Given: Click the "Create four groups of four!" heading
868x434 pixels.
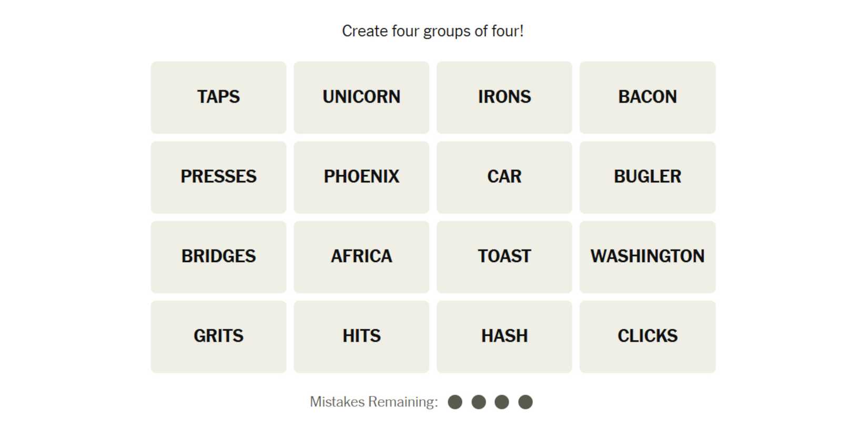Looking at the screenshot, I should point(432,31).
